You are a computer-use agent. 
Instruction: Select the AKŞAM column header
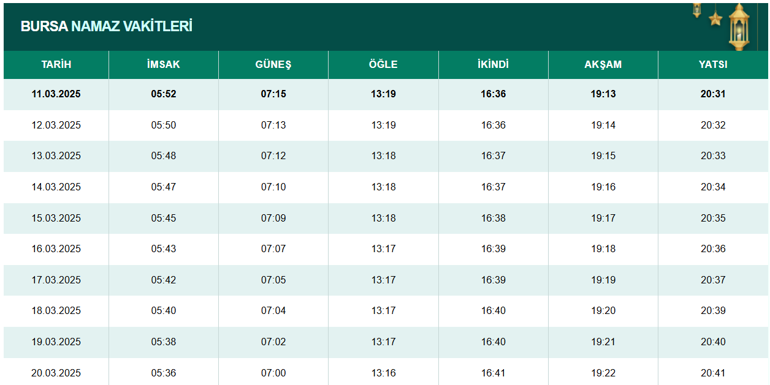[x=604, y=65]
